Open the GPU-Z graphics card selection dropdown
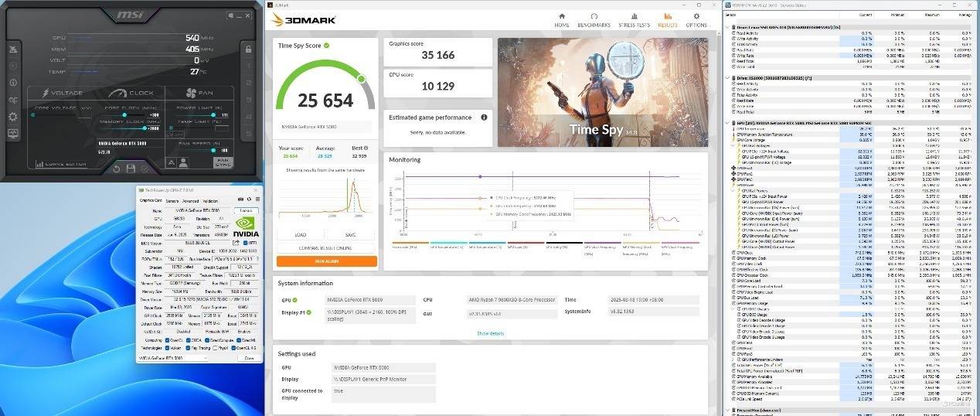 (x=172, y=358)
